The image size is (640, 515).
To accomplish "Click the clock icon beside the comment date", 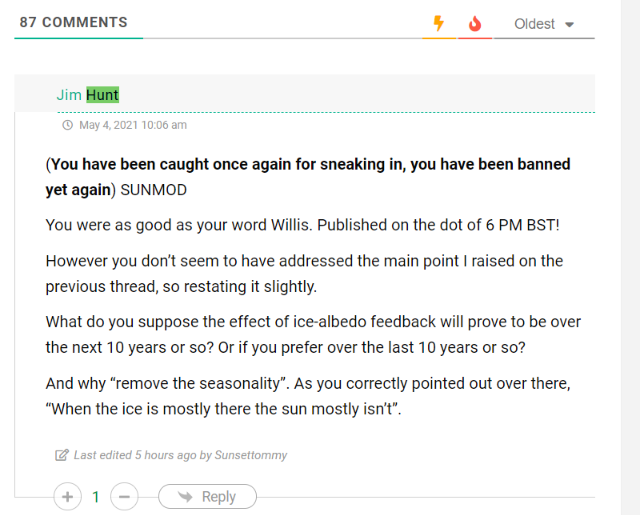I will click(67, 125).
